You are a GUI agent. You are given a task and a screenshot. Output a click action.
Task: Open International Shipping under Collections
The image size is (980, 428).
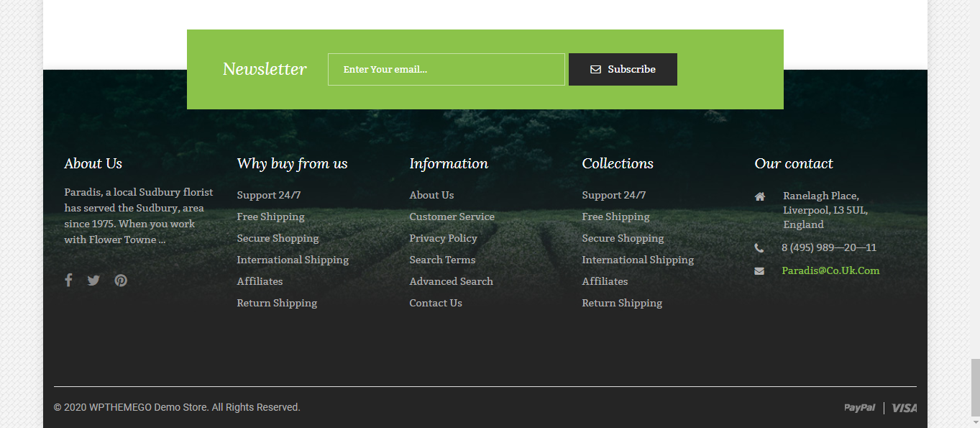coord(638,260)
